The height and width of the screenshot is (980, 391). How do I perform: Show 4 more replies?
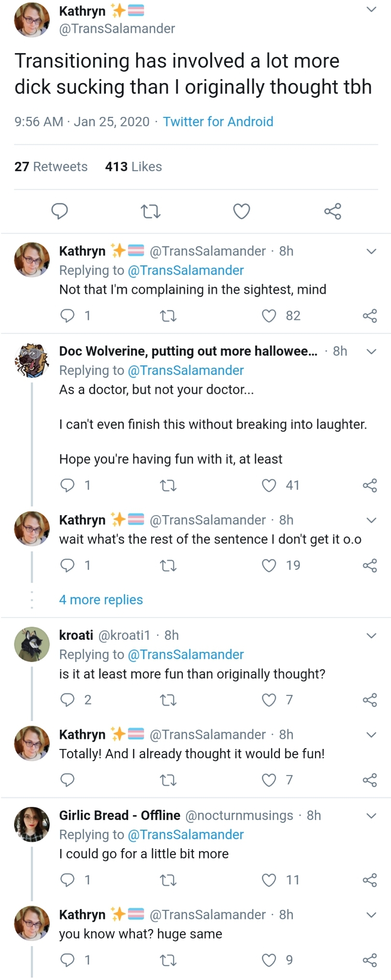click(x=101, y=600)
